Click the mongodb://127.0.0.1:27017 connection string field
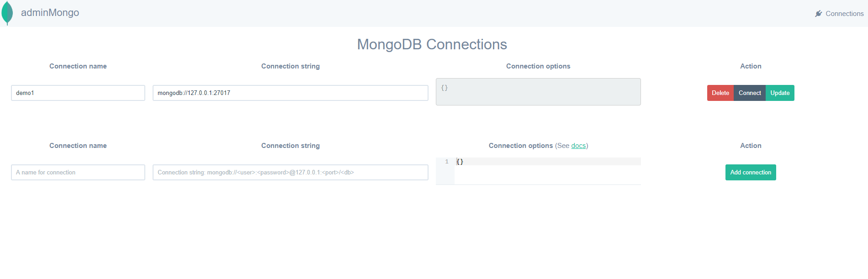Image resolution: width=868 pixels, height=279 pixels. 290,93
